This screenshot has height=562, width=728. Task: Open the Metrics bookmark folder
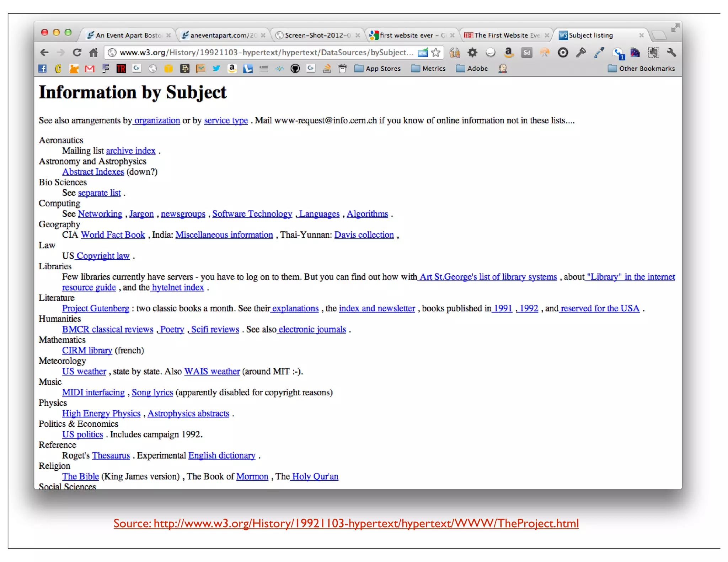point(428,69)
